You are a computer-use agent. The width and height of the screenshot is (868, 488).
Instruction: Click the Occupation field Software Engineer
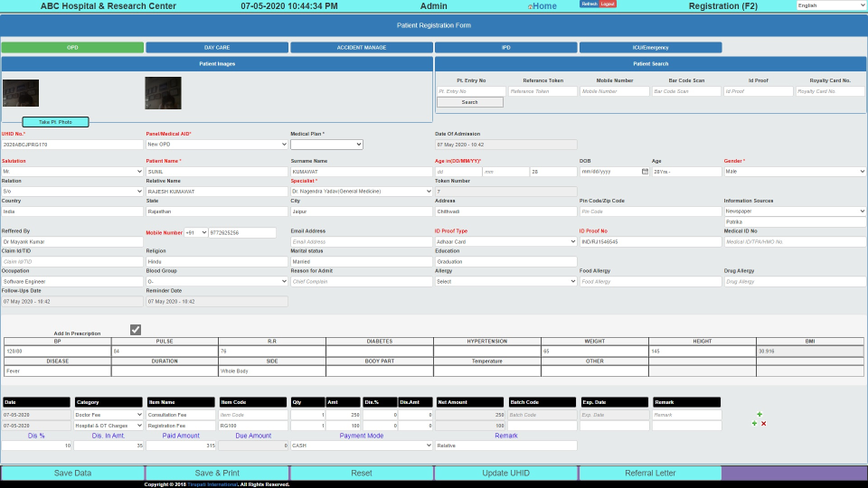(x=72, y=282)
